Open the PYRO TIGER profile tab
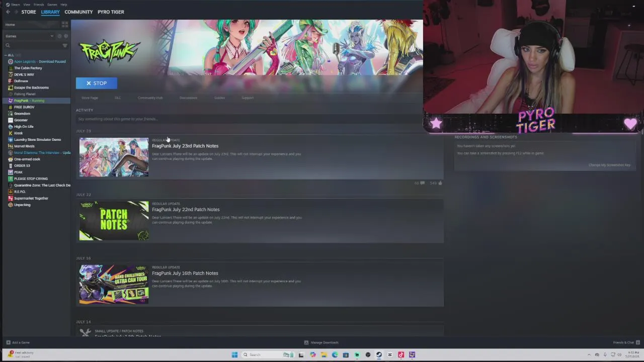 (111, 12)
